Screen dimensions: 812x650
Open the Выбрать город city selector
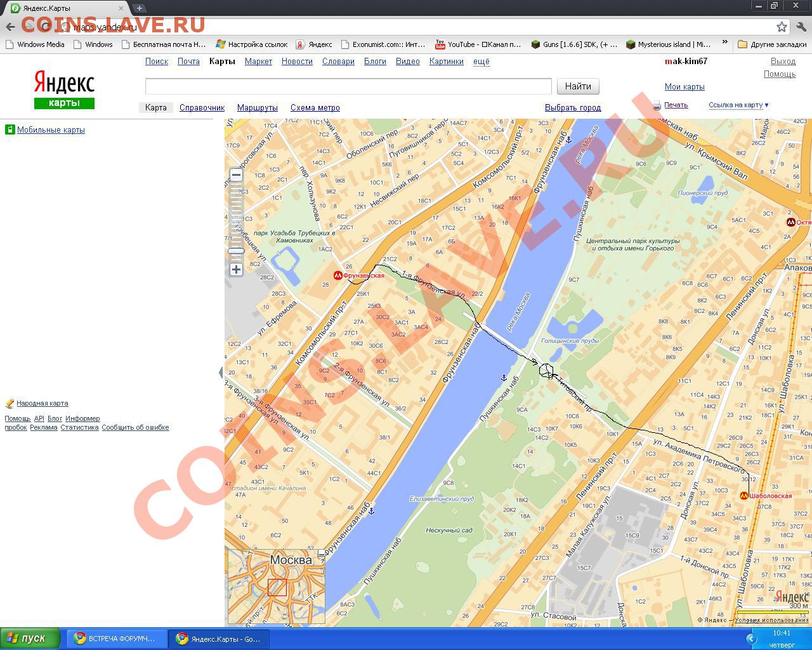click(x=573, y=108)
